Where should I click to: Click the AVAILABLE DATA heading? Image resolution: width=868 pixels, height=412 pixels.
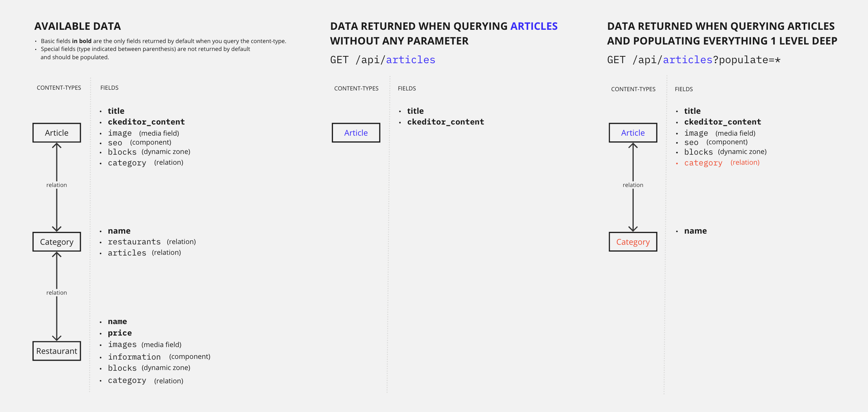[x=78, y=26]
